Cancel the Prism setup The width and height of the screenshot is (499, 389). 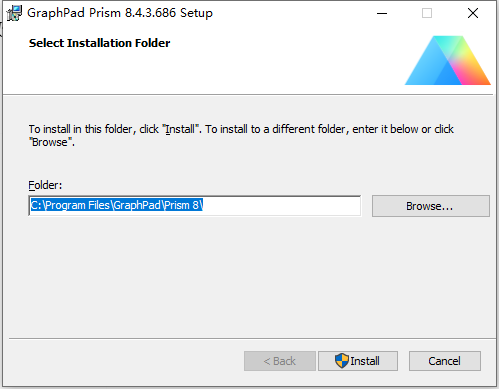(445, 361)
